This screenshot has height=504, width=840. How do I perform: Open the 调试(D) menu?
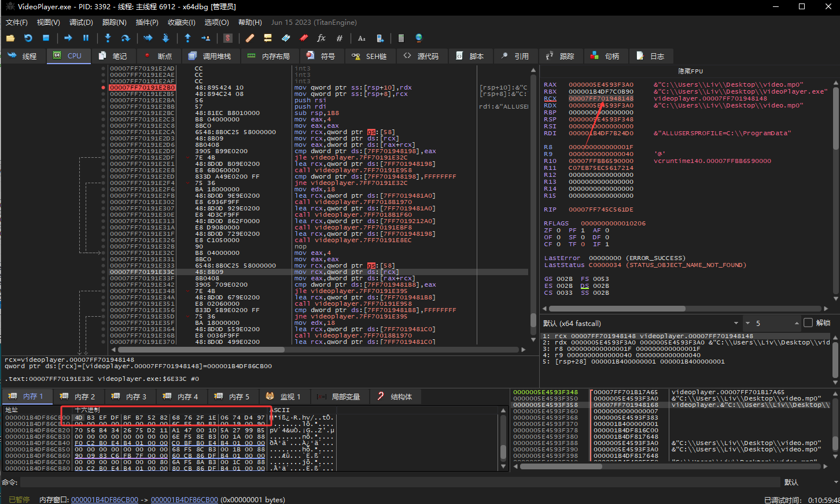coord(81,23)
